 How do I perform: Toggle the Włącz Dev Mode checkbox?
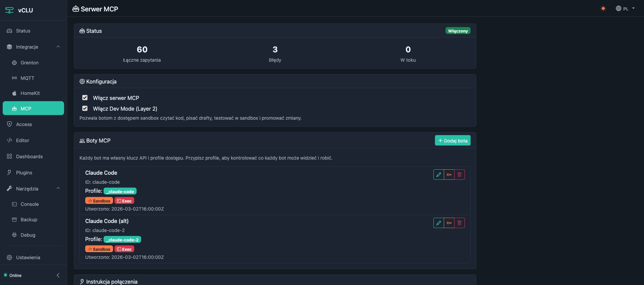85,108
